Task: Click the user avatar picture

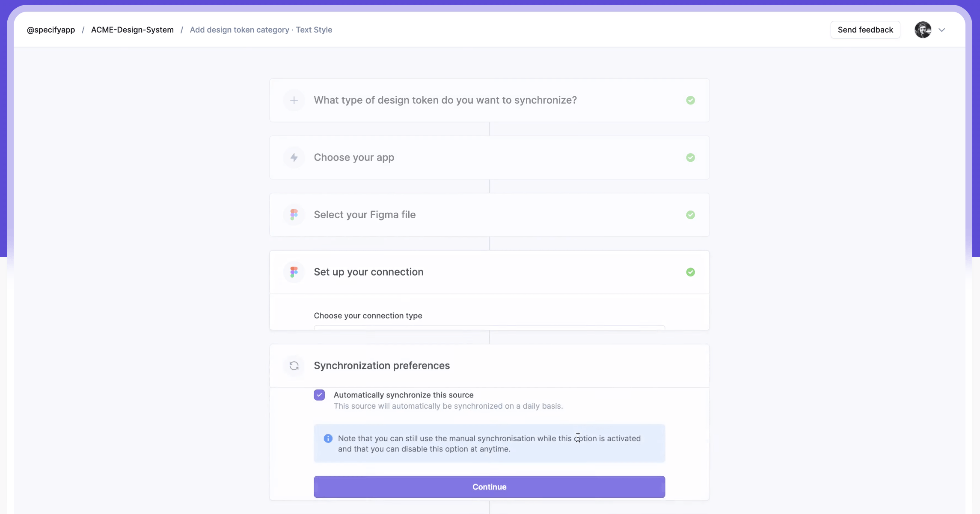Action: [923, 30]
